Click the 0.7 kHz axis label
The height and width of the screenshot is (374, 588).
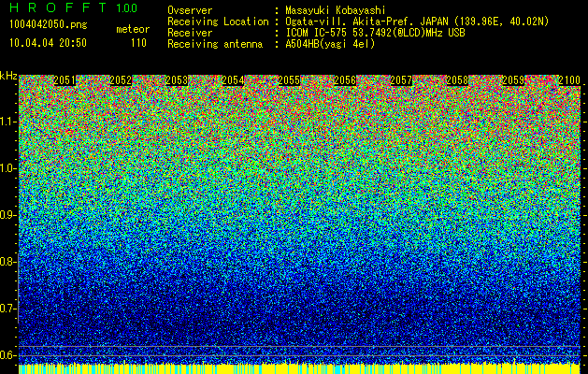(x=8, y=309)
